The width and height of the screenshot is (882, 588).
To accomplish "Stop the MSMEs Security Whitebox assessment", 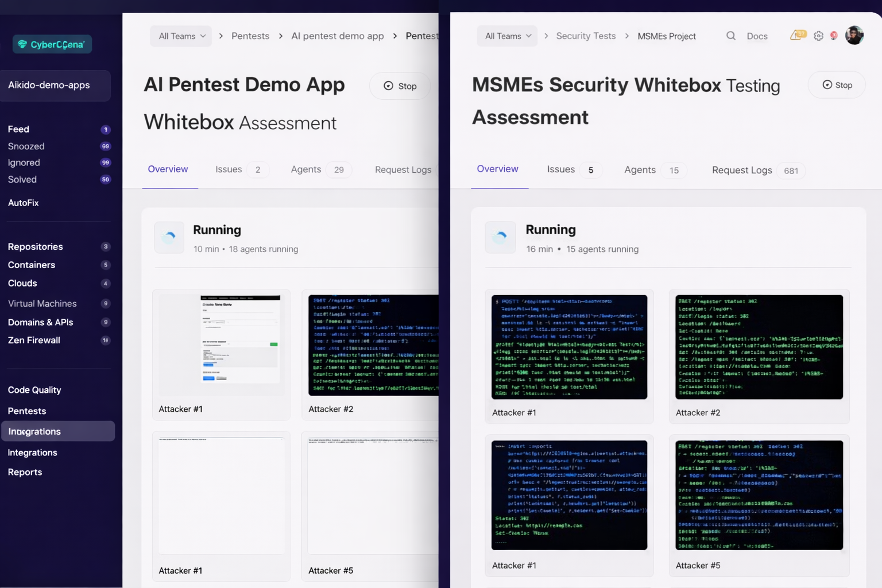I will pos(837,85).
